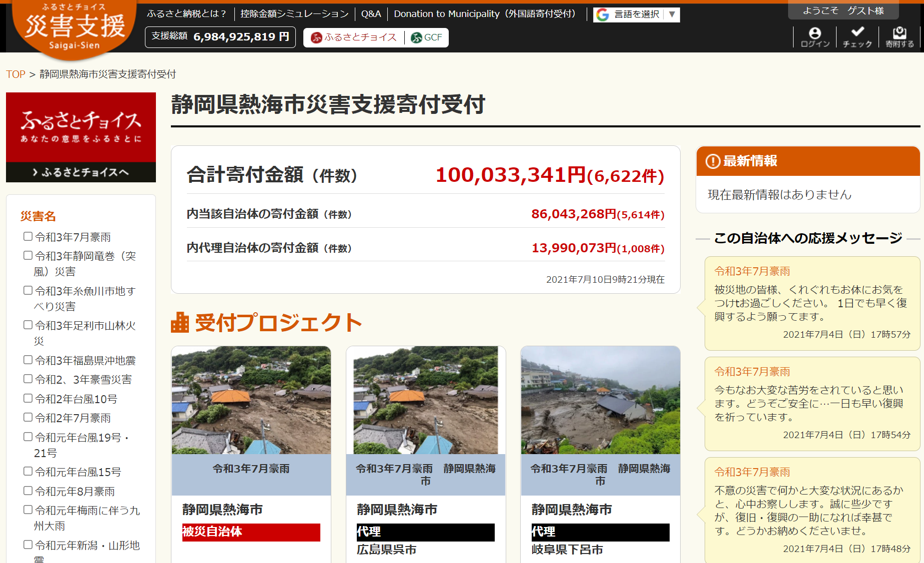Click the Furusato Choice red circle icon
This screenshot has width=924, height=563.
pos(316,37)
